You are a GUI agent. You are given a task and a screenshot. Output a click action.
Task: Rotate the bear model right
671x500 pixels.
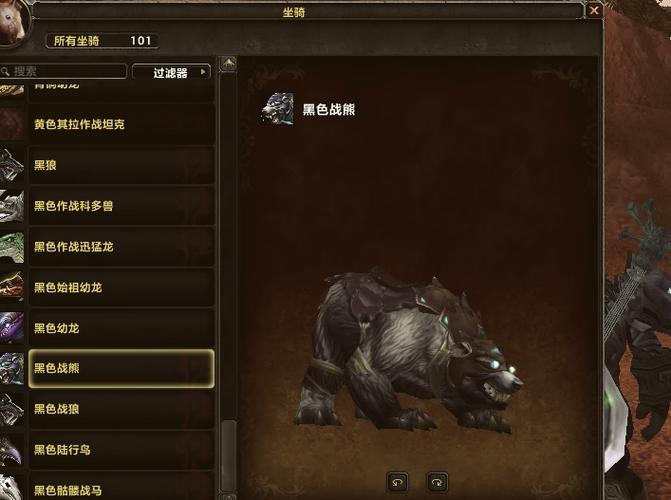437,482
